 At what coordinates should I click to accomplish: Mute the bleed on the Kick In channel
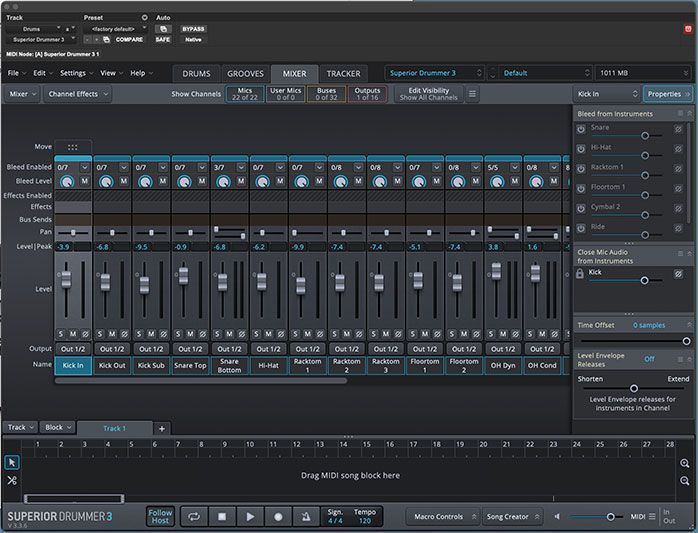[x=85, y=181]
